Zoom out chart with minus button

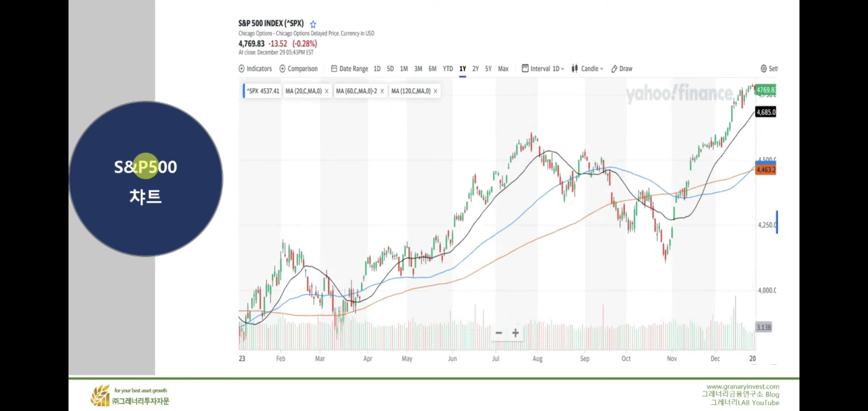(x=499, y=333)
